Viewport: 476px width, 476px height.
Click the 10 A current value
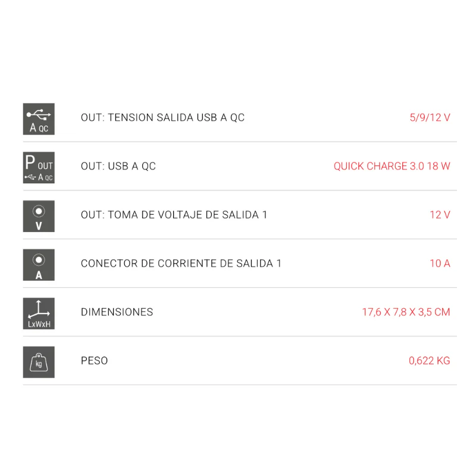[x=440, y=264]
